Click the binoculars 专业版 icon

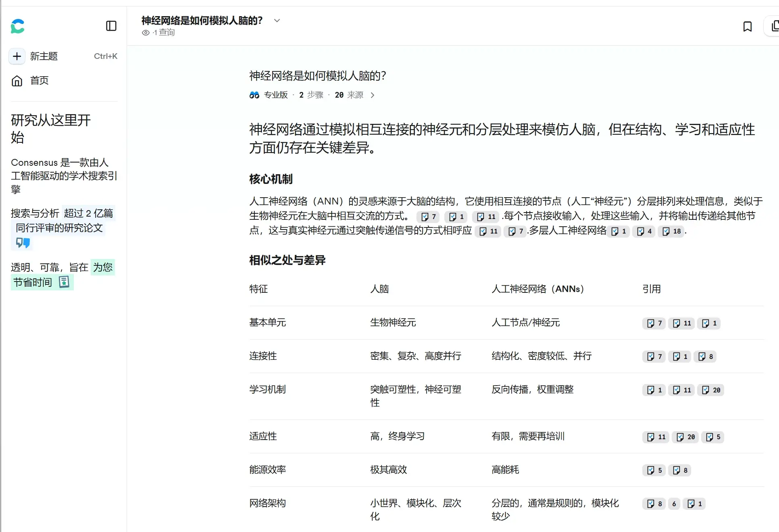254,95
